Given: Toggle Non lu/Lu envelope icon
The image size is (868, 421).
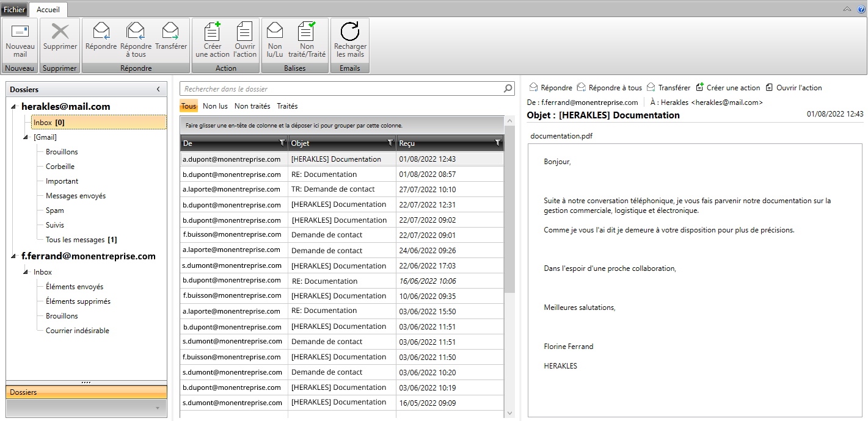Looking at the screenshot, I should click(x=275, y=31).
